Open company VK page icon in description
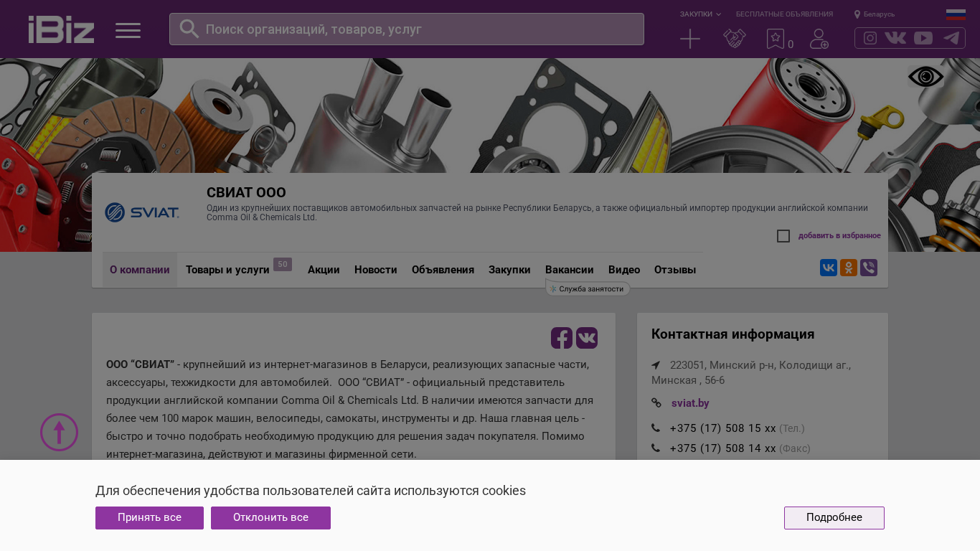Image resolution: width=980 pixels, height=551 pixels. point(587,338)
